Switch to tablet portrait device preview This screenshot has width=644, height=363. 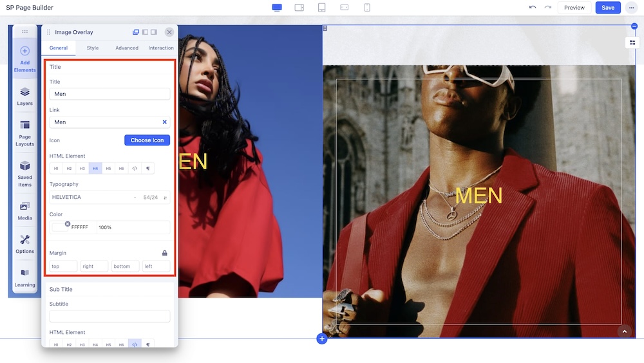pyautogui.click(x=322, y=8)
